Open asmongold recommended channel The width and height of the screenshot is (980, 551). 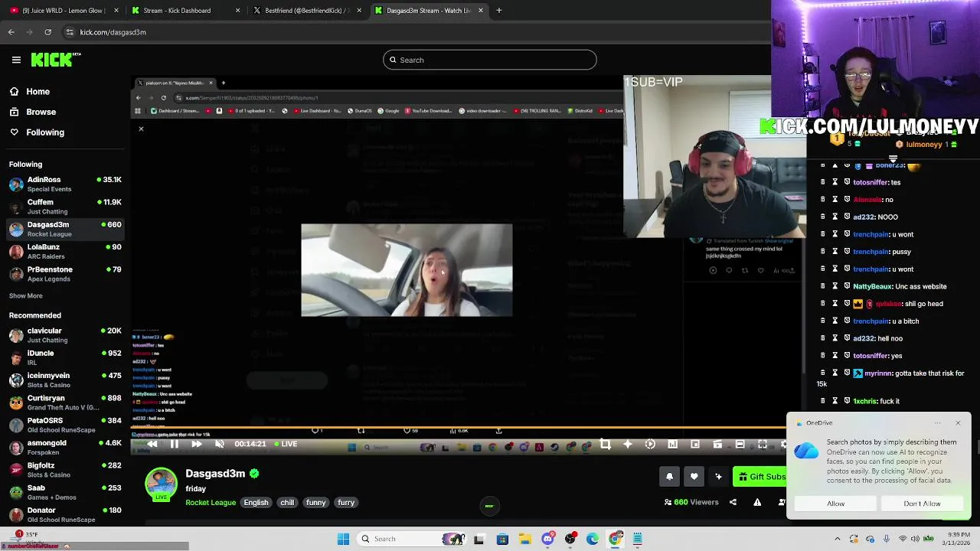point(65,447)
